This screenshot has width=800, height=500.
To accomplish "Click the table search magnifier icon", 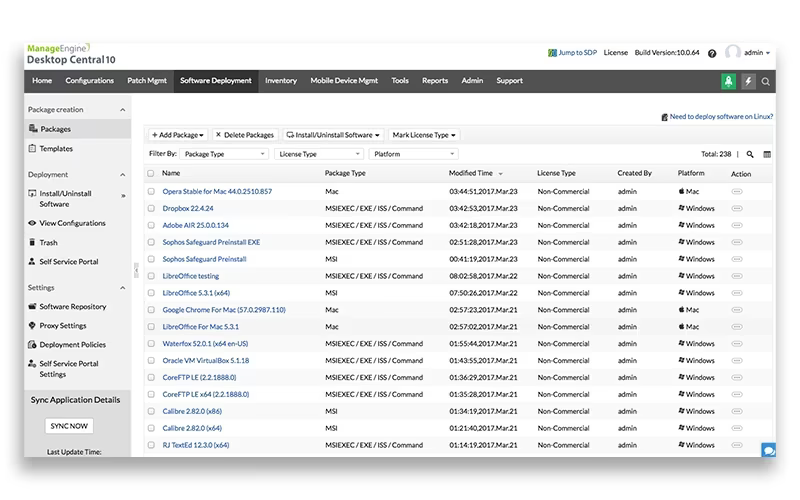I will (x=750, y=154).
